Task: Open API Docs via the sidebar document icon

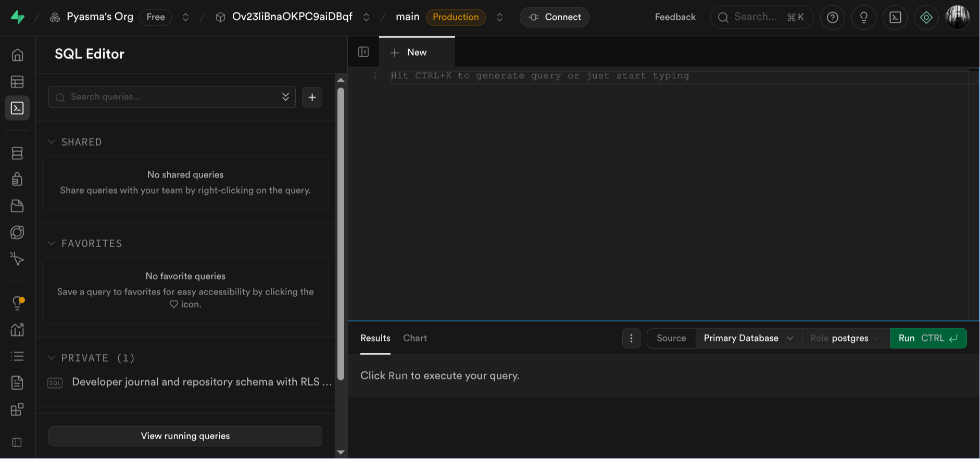Action: coord(17,382)
